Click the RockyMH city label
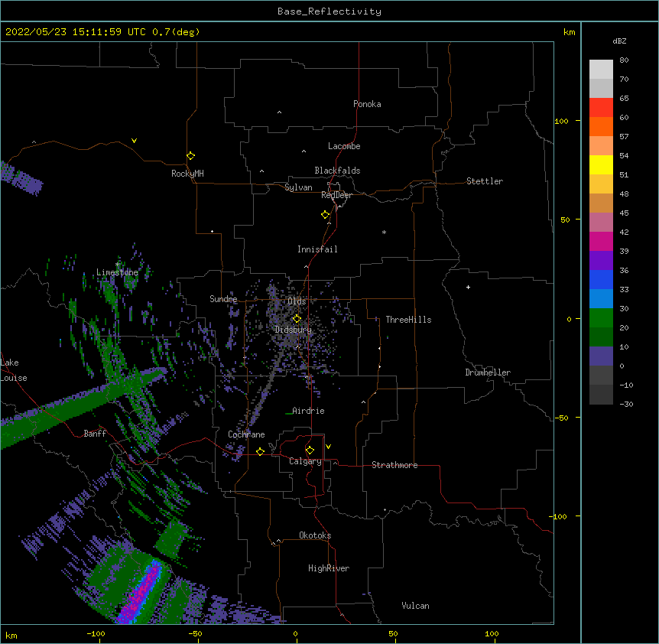Screen dimensions: 659x644 187,174
